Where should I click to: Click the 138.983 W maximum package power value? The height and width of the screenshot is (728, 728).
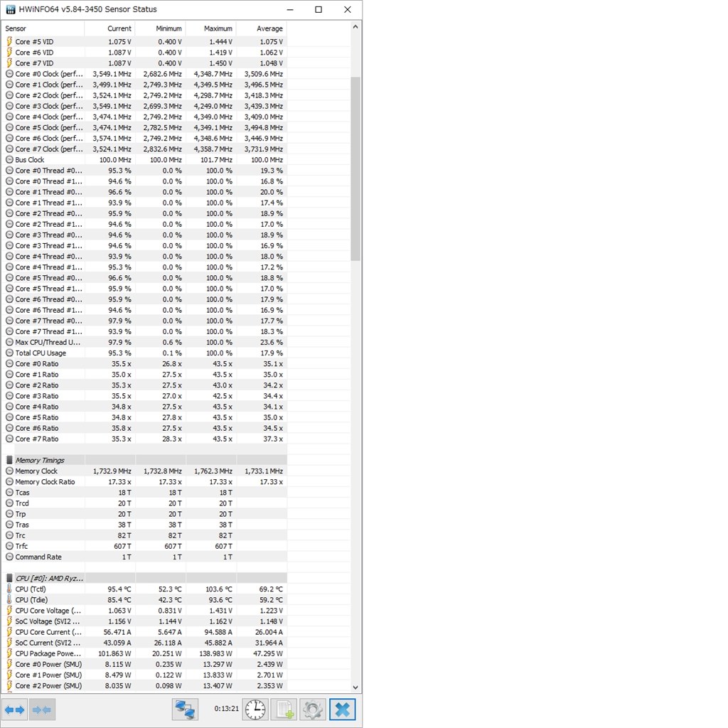click(216, 653)
